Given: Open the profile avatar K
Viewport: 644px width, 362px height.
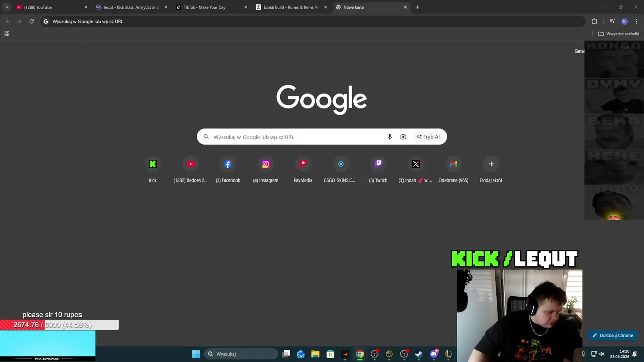Looking at the screenshot, I should [x=624, y=21].
